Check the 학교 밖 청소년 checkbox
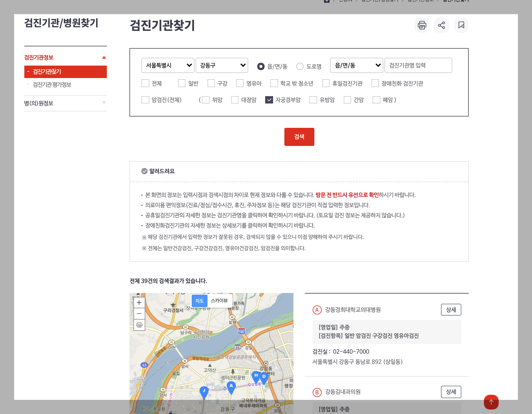Viewport: 532px width, 414px height. pyautogui.click(x=274, y=83)
